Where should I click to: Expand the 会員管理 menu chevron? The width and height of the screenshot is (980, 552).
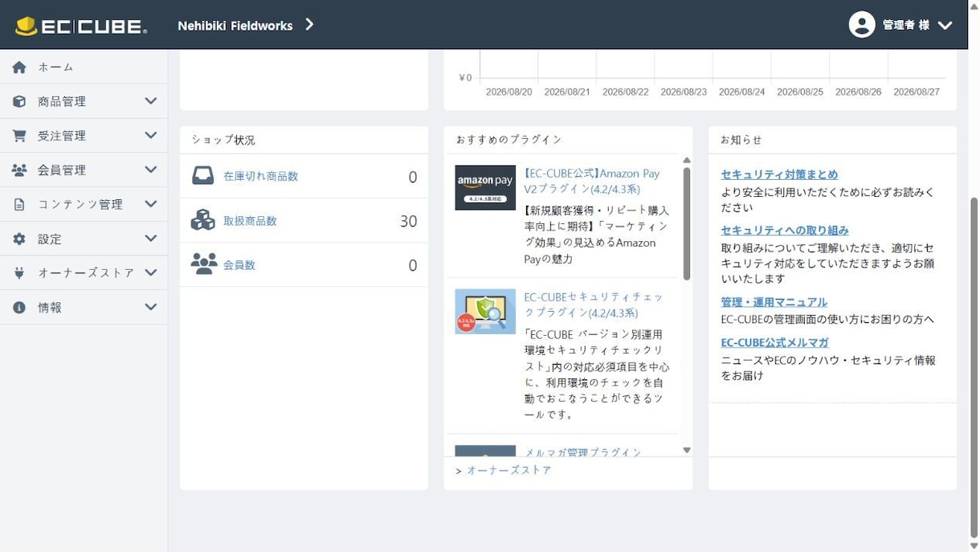[x=150, y=170]
